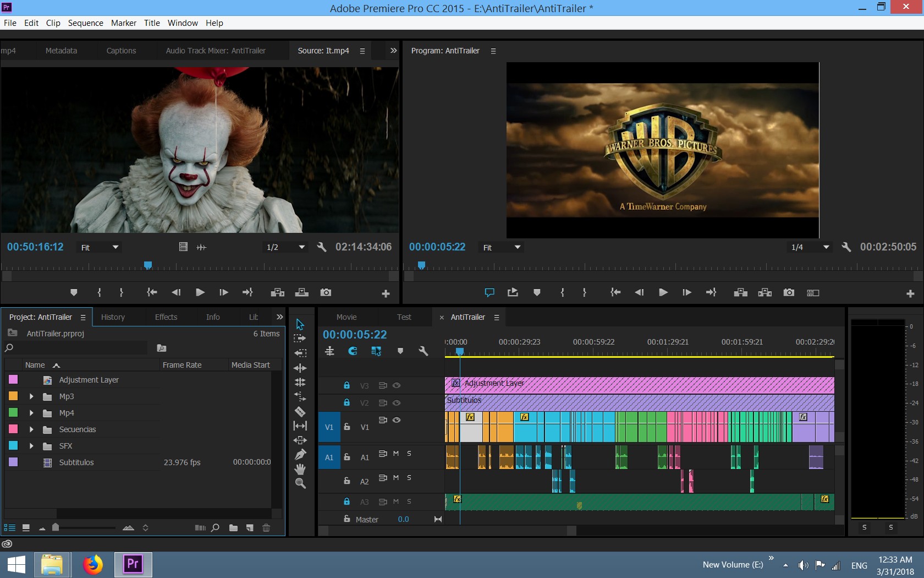The height and width of the screenshot is (578, 924).
Task: Play the Source monitor clip
Action: point(200,292)
